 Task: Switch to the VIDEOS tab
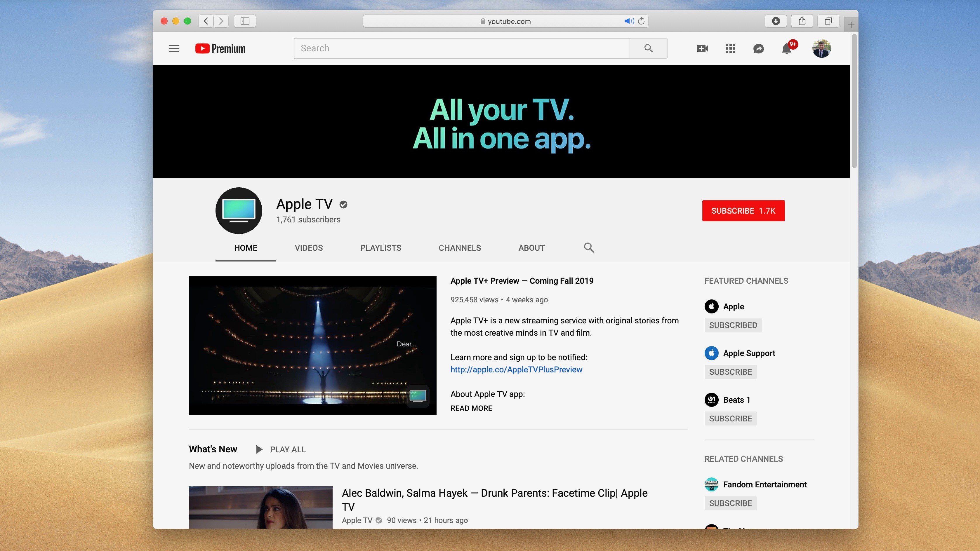pyautogui.click(x=308, y=247)
